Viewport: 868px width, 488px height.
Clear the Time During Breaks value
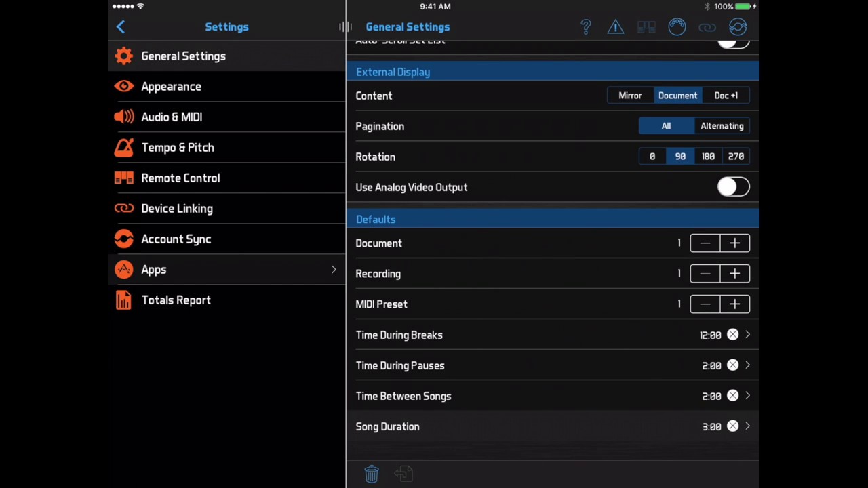(x=733, y=335)
